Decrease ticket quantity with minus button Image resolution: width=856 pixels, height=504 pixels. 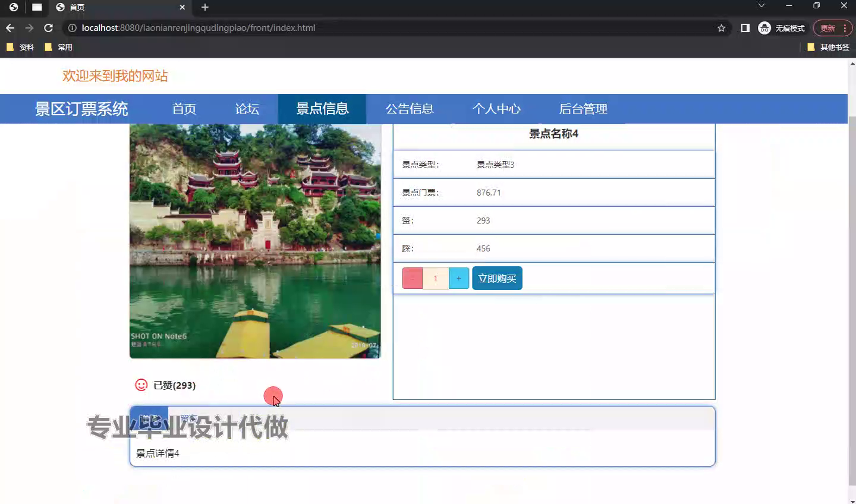(x=413, y=278)
